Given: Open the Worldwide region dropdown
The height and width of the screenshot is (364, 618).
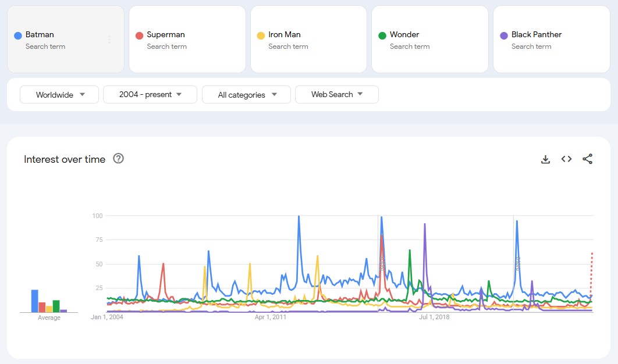Looking at the screenshot, I should (60, 95).
